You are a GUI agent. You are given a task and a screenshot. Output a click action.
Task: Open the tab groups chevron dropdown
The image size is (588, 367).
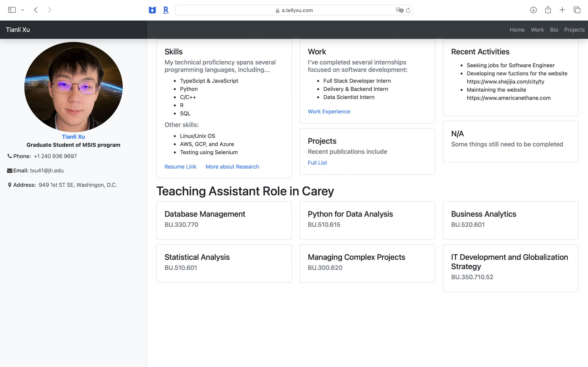click(23, 10)
